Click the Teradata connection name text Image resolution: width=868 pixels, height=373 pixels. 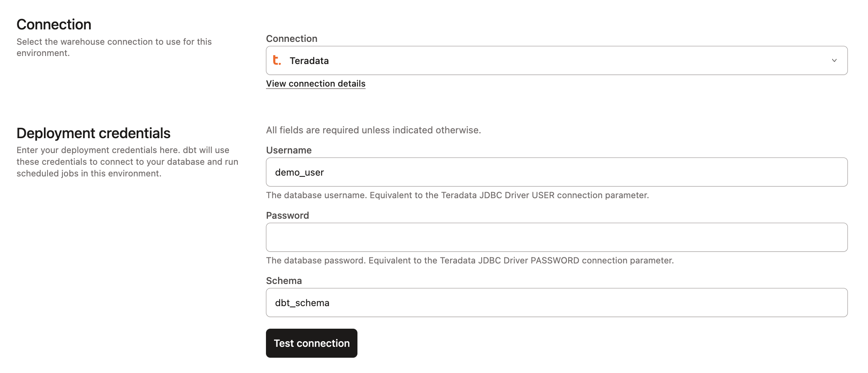point(309,60)
